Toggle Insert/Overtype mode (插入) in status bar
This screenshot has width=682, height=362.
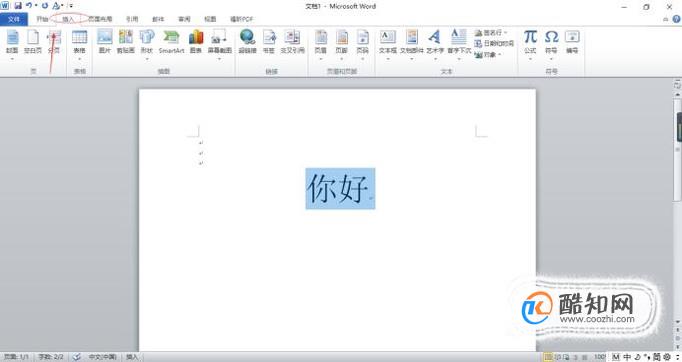coord(132,357)
